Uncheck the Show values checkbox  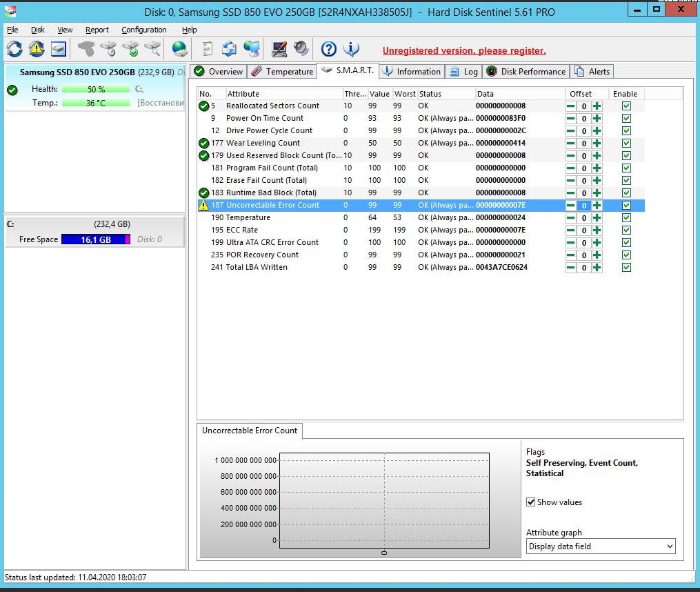531,502
